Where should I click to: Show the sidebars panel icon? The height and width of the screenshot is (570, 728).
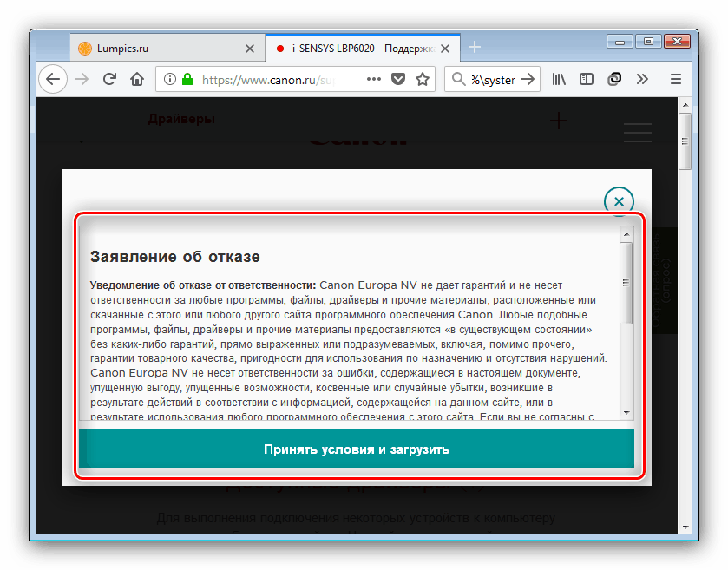[x=587, y=80]
